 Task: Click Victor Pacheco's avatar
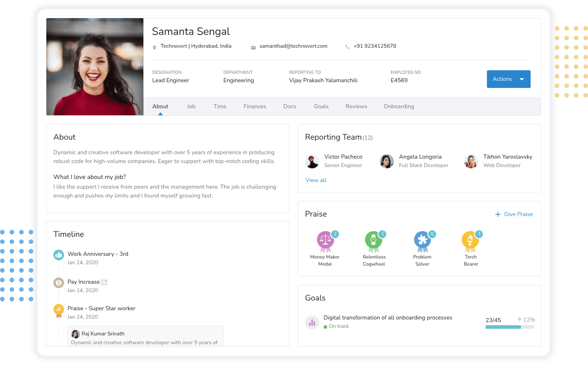(312, 161)
